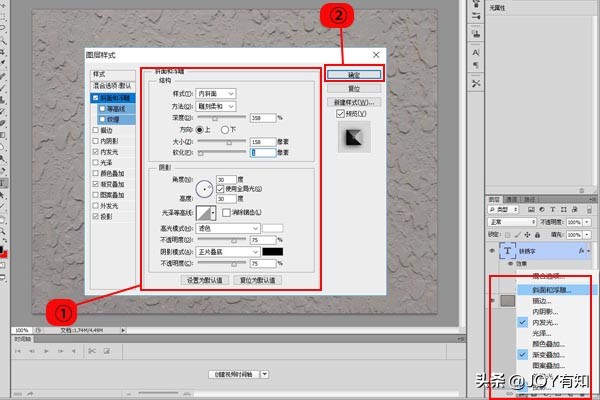600x400 pixels.
Task: Click the fx icon on text layer
Action: [x=582, y=251]
